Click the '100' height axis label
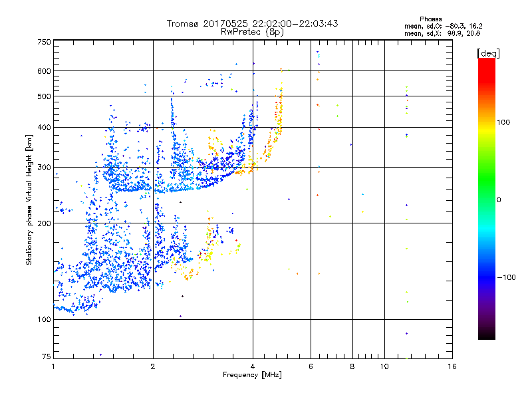This screenshot has height=399, width=532. (44, 319)
